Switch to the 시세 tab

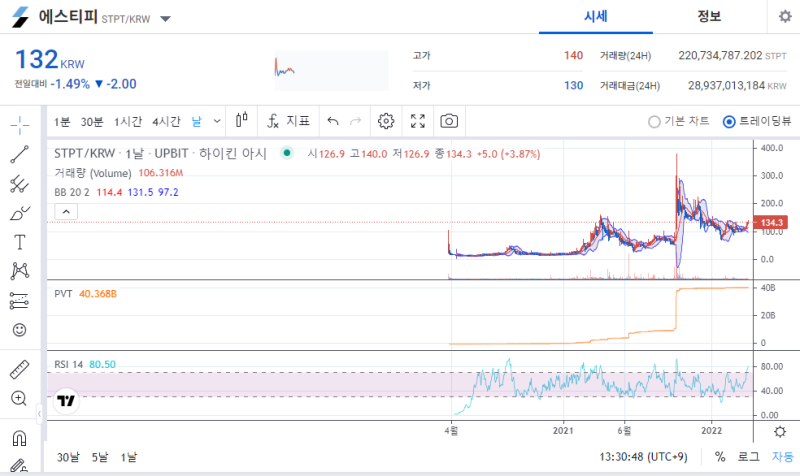(x=596, y=16)
